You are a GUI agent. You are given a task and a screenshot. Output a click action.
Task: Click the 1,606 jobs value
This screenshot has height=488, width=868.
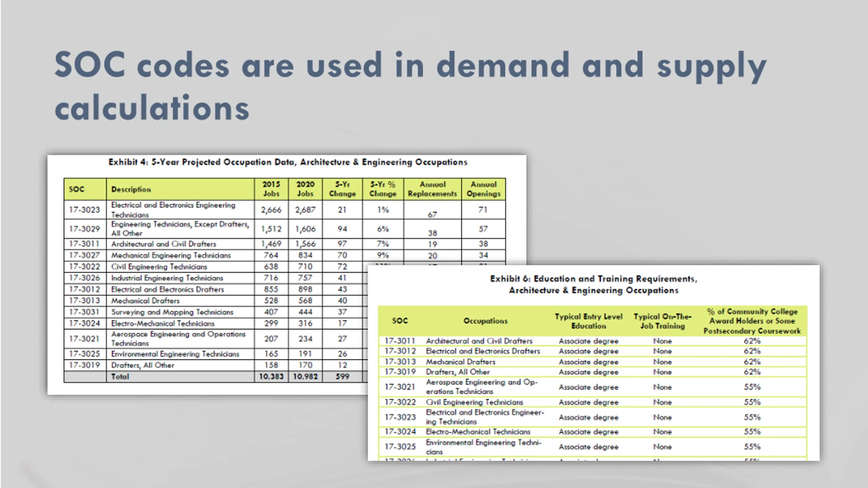coord(305,229)
